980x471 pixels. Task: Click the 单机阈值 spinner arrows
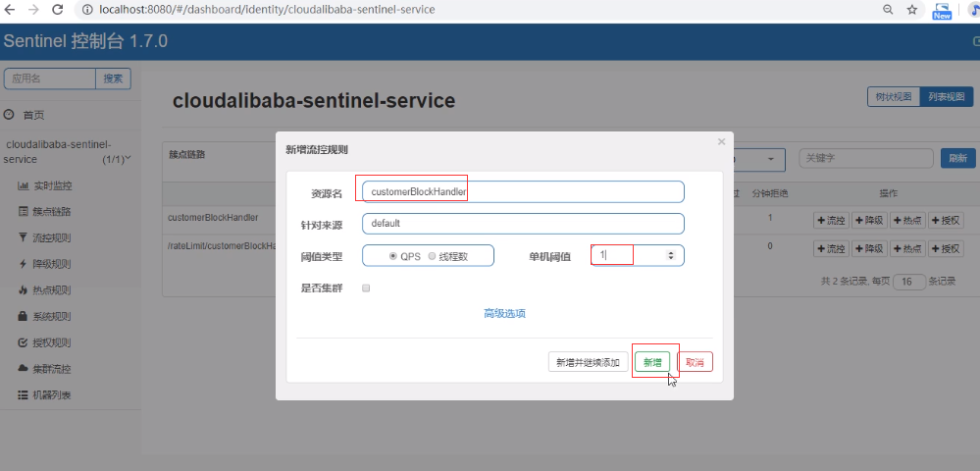point(671,255)
